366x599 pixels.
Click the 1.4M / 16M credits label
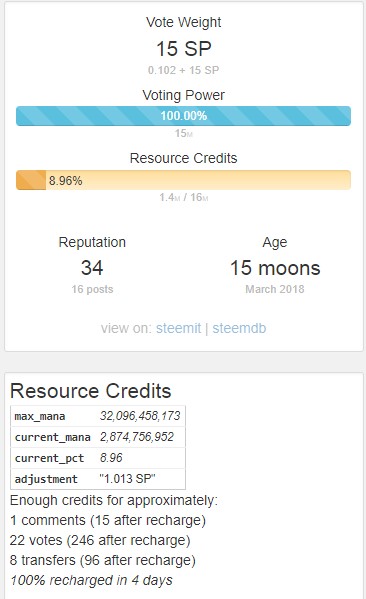pos(184,198)
